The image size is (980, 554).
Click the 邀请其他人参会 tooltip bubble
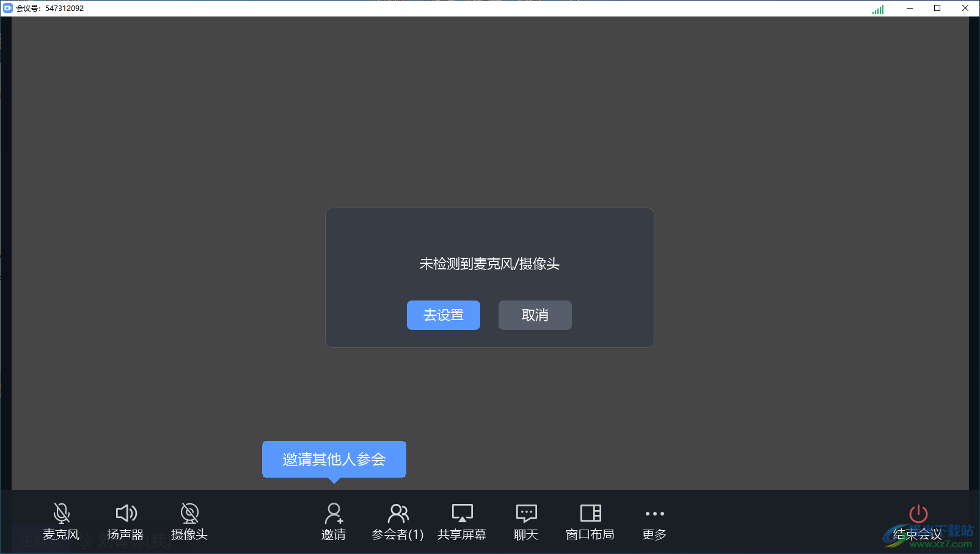click(x=334, y=459)
